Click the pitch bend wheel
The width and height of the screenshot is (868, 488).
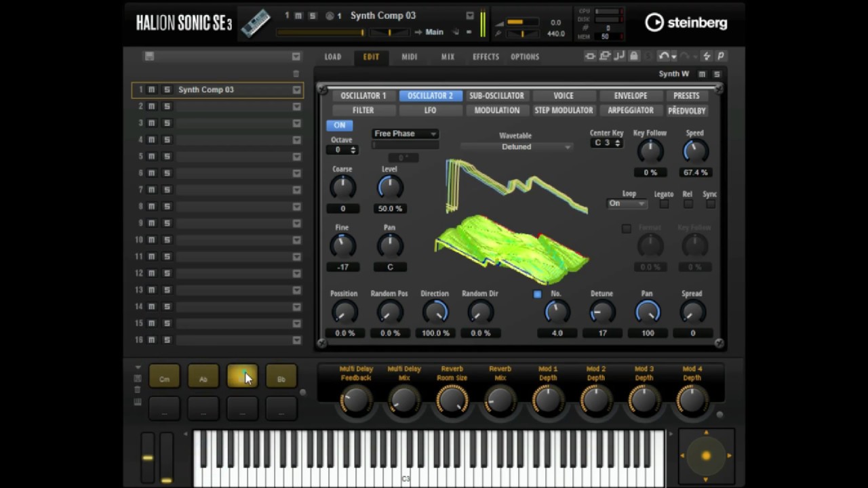point(147,457)
